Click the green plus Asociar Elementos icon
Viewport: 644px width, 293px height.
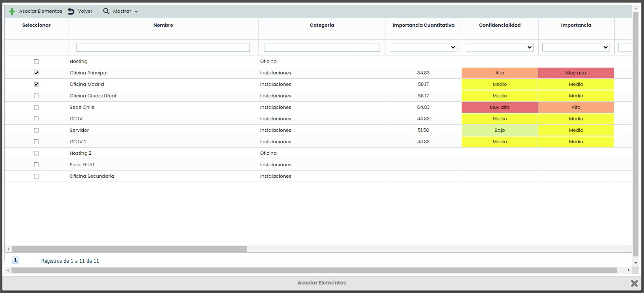12,11
